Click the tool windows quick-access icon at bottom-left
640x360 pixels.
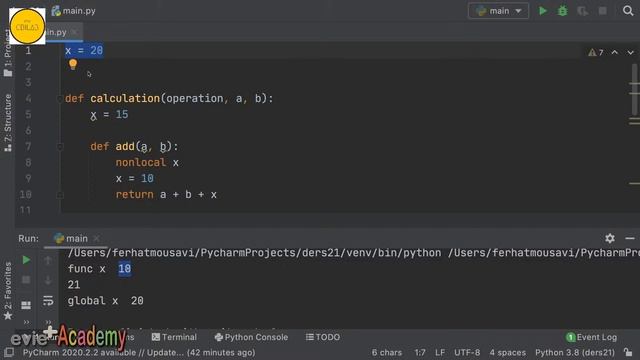click(9, 352)
